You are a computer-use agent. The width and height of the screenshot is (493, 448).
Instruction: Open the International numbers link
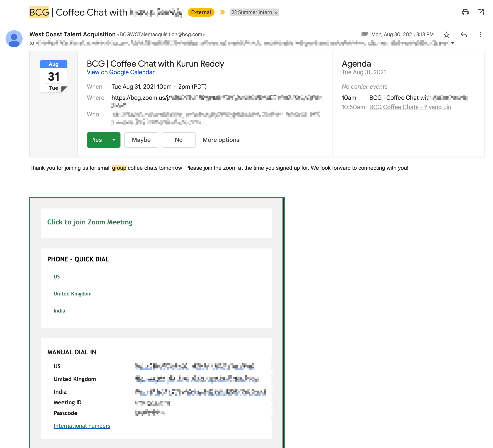click(82, 426)
